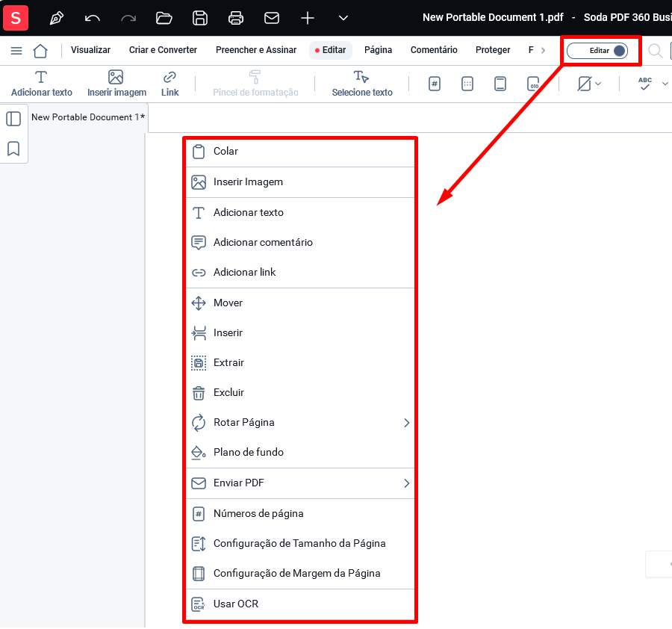Click the Bates numbering 010 icon

[x=533, y=84]
